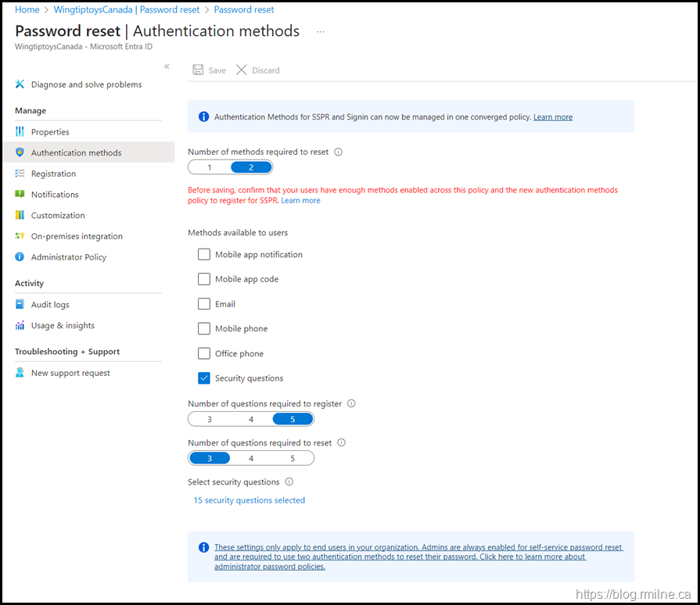Viewport: 700px width, 605px height.
Task: Open the Notifications menu item
Action: [55, 195]
